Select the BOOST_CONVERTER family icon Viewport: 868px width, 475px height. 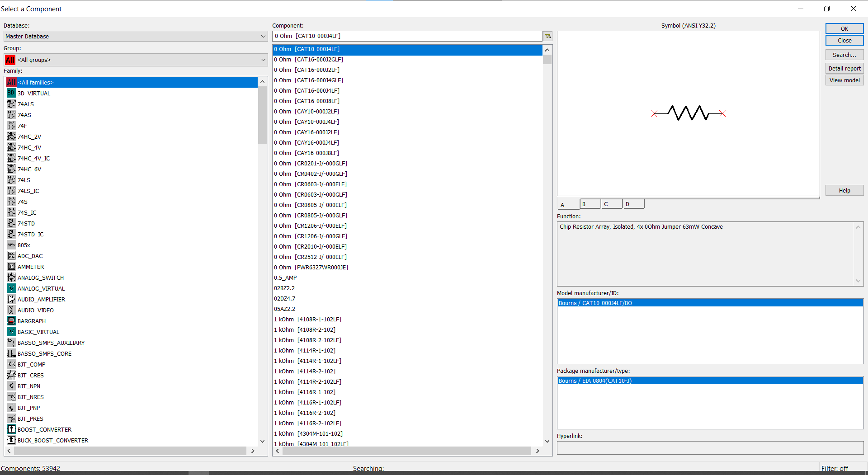pos(11,429)
